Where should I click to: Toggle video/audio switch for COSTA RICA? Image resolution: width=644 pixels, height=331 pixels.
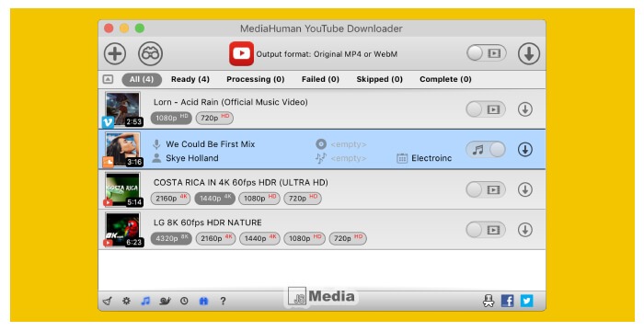pos(486,189)
